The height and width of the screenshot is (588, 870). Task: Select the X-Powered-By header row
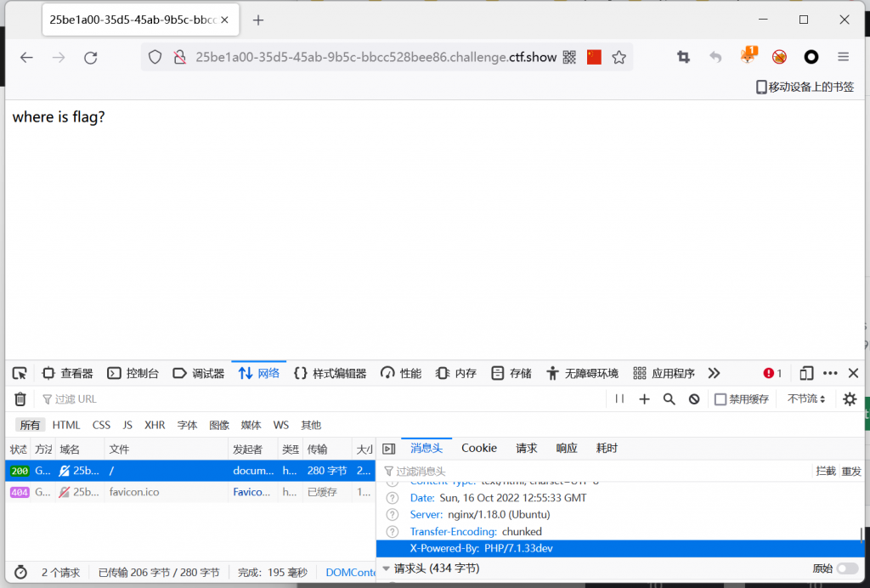pos(619,548)
